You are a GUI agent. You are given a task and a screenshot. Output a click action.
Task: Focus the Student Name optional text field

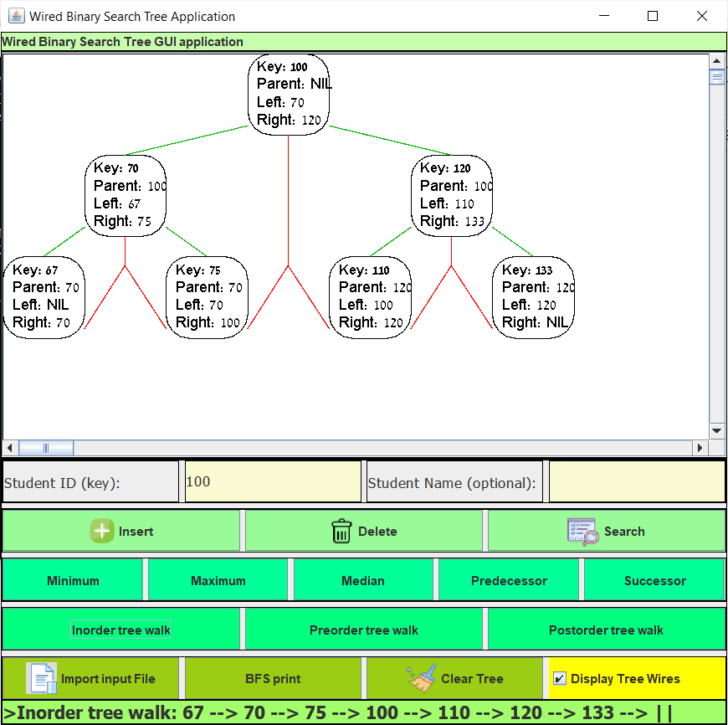point(636,482)
